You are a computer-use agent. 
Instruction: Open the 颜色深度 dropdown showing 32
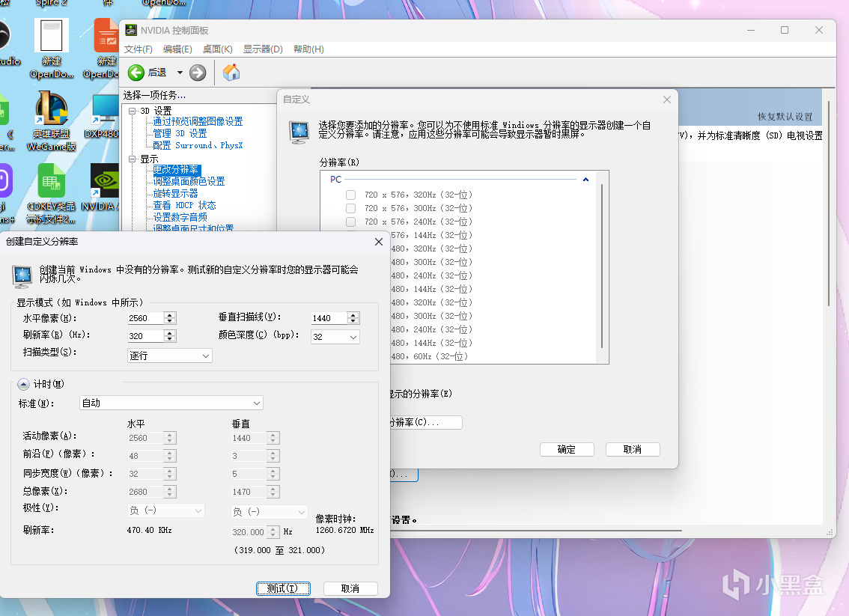335,337
